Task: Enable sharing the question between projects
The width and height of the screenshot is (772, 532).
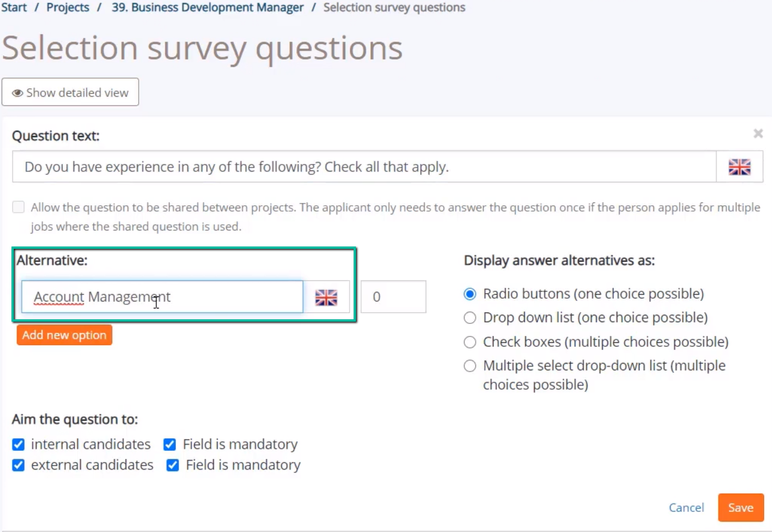Action: pos(18,207)
